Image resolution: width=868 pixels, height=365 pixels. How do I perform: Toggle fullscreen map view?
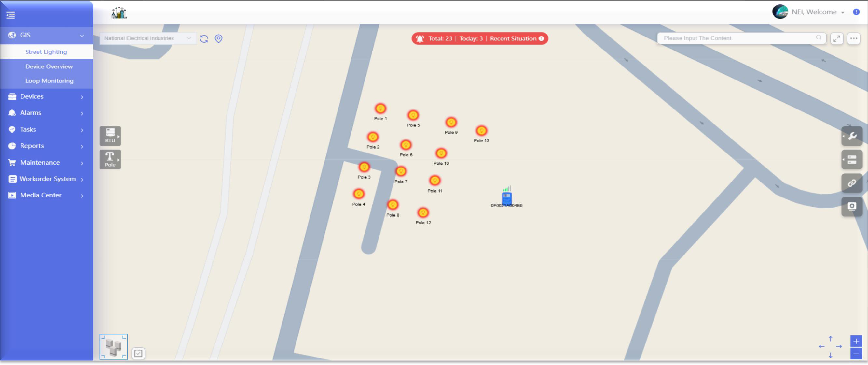pos(836,38)
